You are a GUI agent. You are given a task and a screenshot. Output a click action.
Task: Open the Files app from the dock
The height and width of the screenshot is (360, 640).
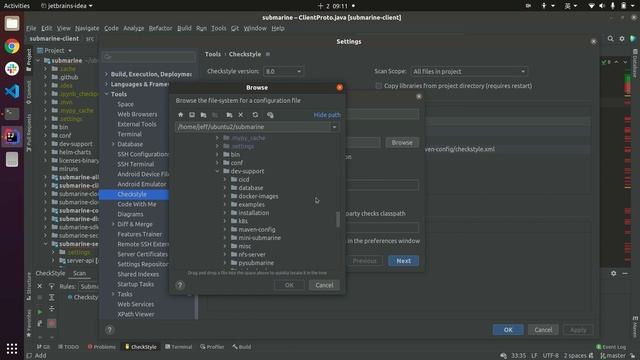(12, 24)
